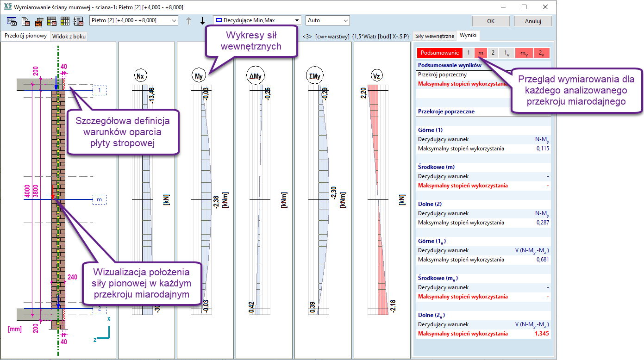
Task: Click table grid icon left of notebook icon
Action: 65,21
